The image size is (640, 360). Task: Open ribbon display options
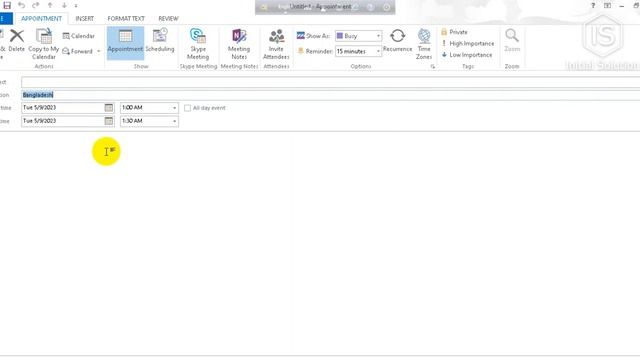point(607,5)
